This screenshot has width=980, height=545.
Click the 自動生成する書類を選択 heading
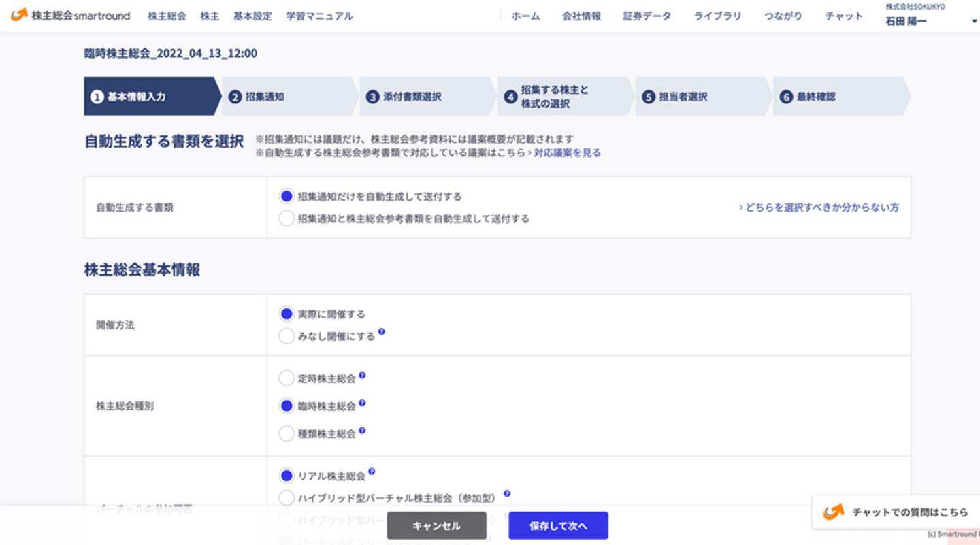pos(164,142)
